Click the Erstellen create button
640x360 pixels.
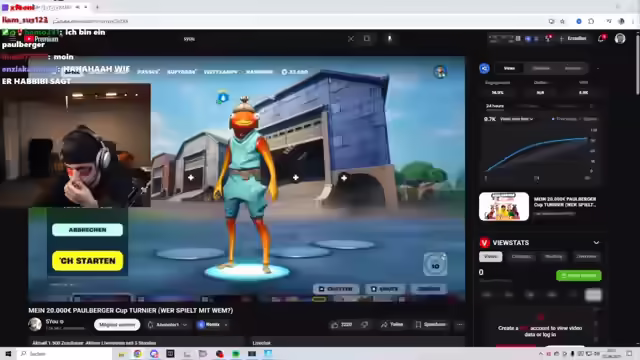574,39
